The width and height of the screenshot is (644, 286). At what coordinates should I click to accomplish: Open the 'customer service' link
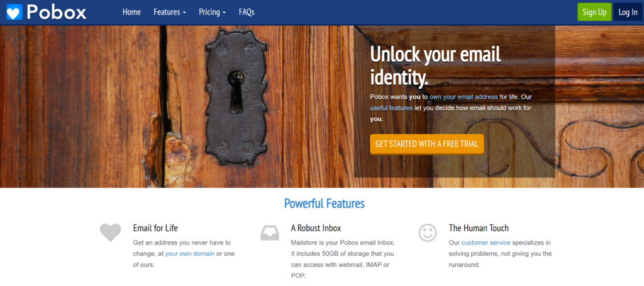click(x=486, y=243)
